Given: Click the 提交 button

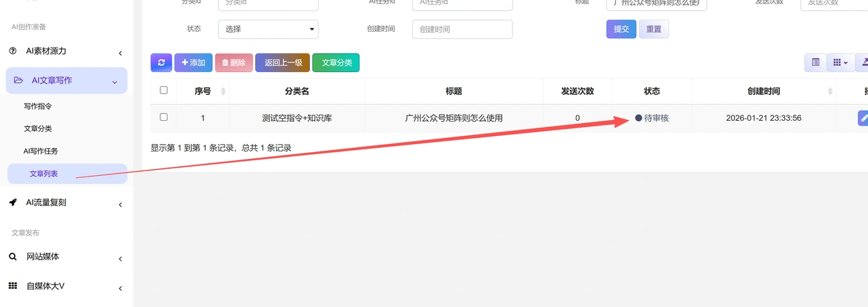Looking at the screenshot, I should pos(621,29).
